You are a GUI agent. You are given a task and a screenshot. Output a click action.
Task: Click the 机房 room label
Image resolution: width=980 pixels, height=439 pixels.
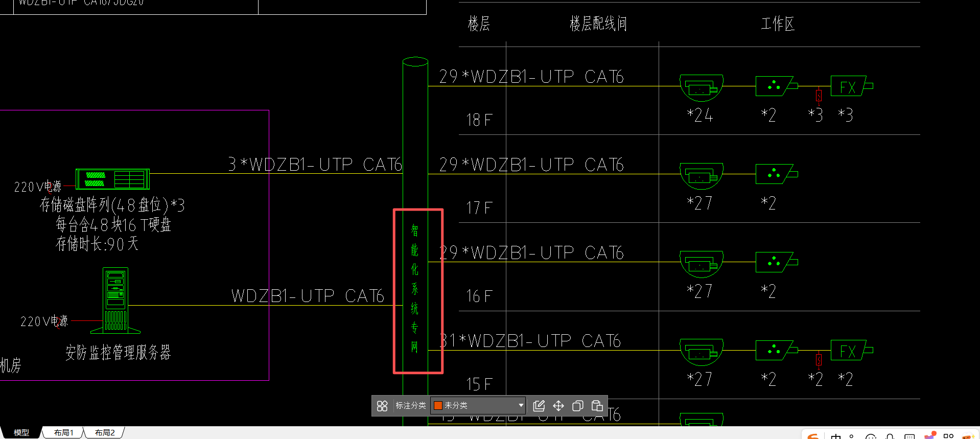pos(11,365)
